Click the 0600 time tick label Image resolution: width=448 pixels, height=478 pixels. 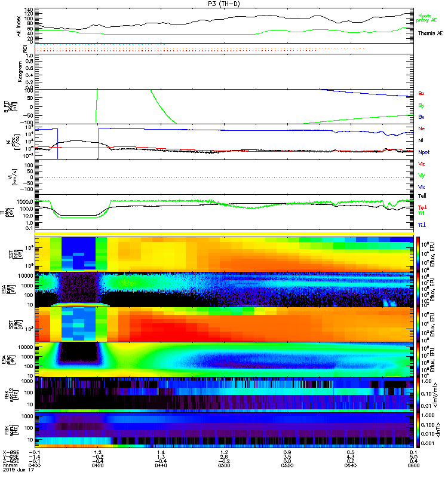413,465
